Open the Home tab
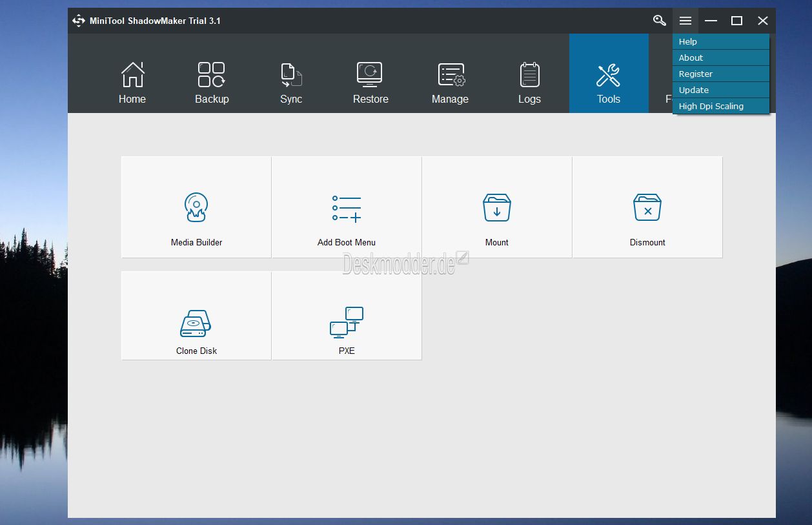The width and height of the screenshot is (812, 525). click(x=132, y=83)
